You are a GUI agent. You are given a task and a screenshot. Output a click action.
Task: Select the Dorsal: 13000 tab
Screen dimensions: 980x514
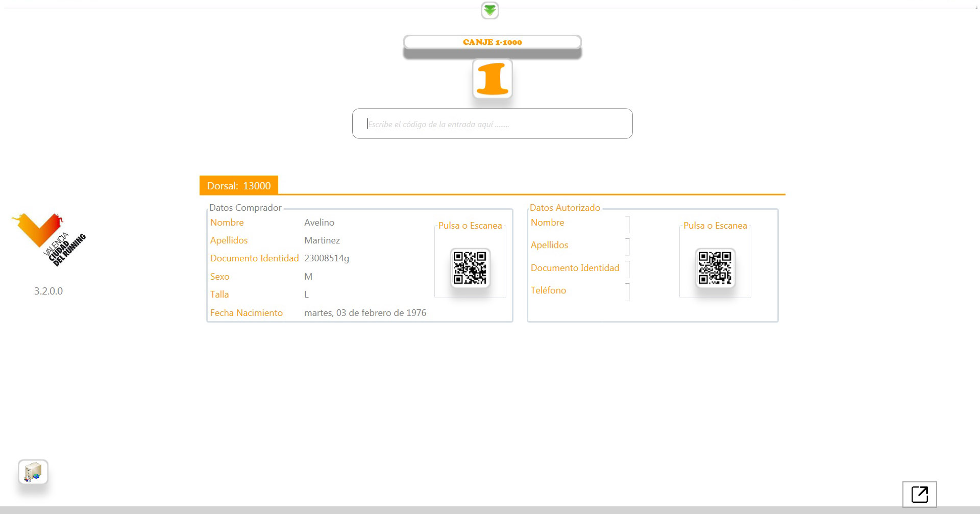pyautogui.click(x=239, y=186)
